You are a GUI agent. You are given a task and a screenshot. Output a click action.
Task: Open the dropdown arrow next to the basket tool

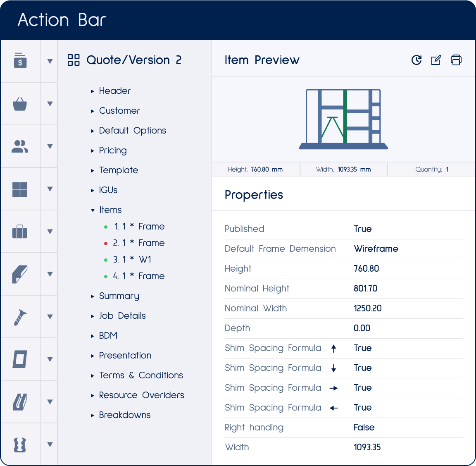click(49, 104)
